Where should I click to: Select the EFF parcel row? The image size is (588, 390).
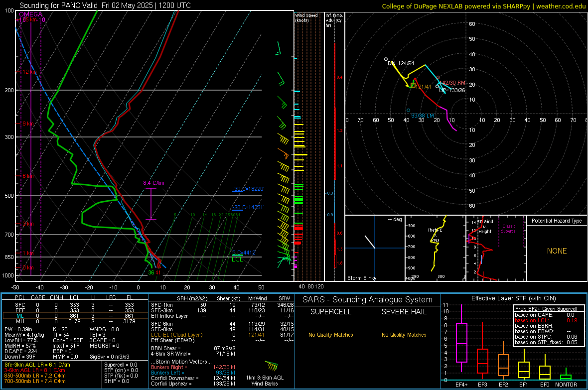click(75, 310)
